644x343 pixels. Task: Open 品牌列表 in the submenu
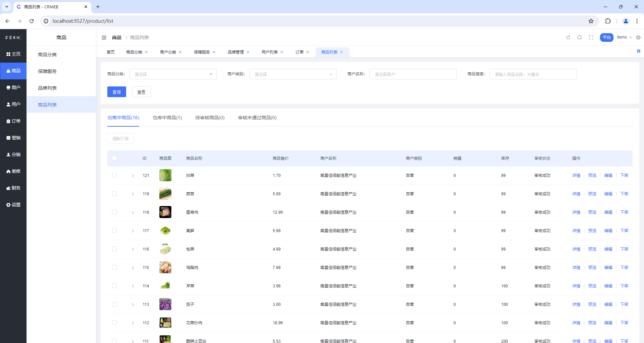(x=47, y=88)
